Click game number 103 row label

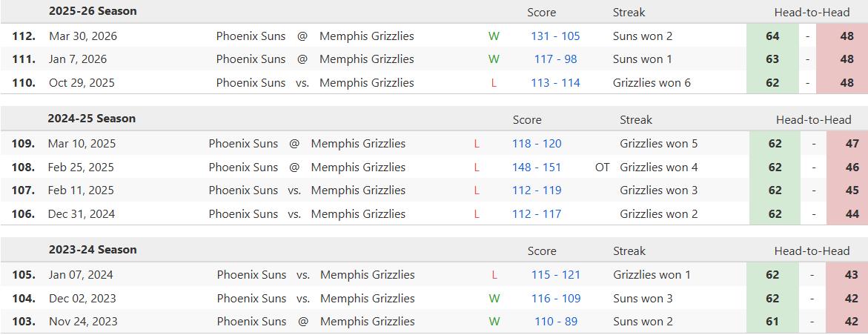(x=24, y=322)
